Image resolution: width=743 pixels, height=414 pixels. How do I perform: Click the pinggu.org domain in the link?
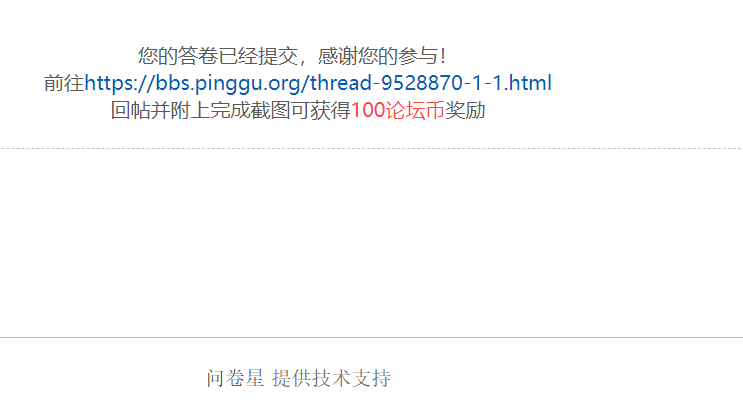248,83
